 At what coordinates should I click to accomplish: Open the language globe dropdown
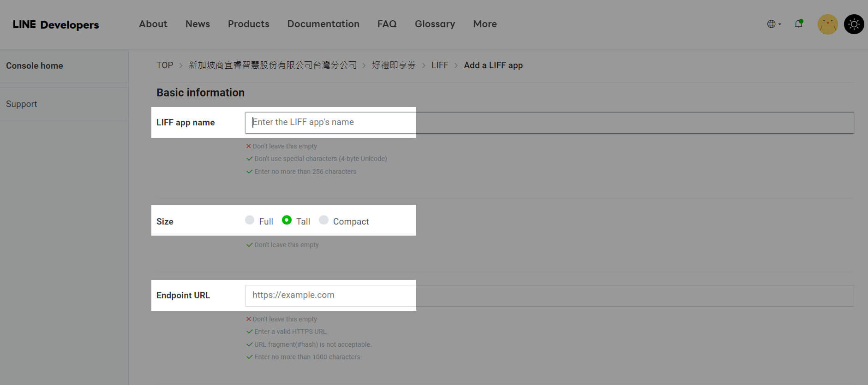point(774,24)
